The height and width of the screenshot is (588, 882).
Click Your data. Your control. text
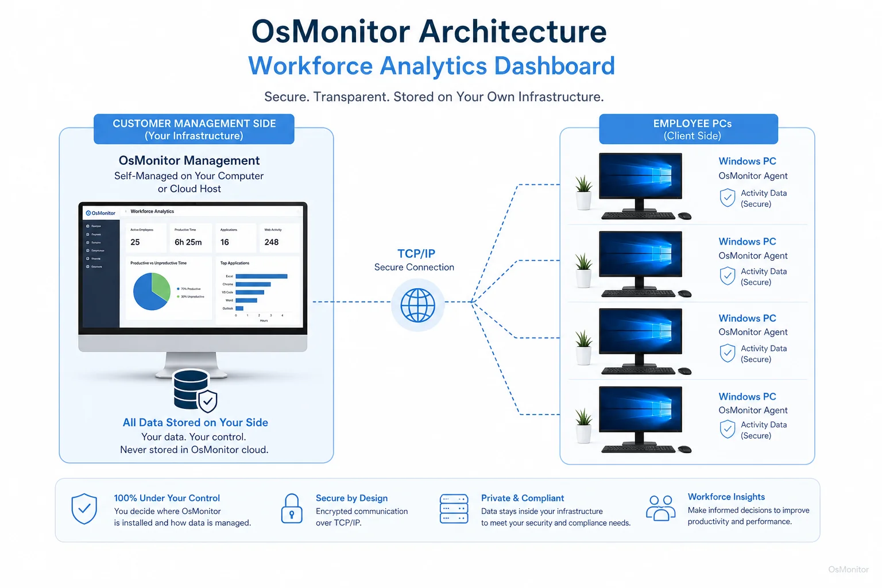point(194,437)
